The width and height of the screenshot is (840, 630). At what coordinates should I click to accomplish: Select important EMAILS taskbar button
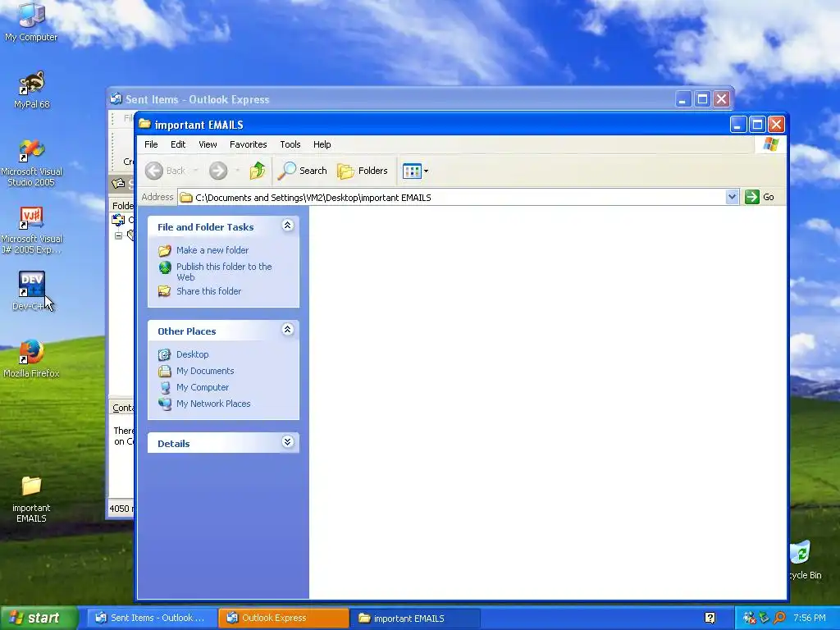tap(414, 619)
